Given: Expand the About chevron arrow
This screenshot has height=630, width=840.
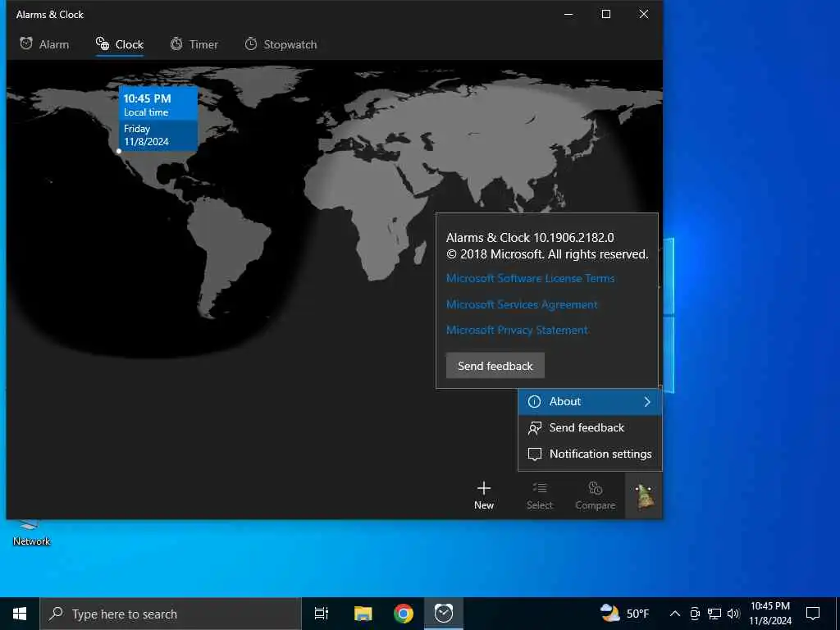Looking at the screenshot, I should click(x=647, y=402).
